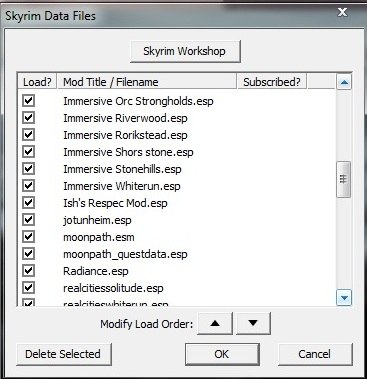Select 'moonpath_questdata.esp' in list
Viewport: 367px width, 379px height.
(x=125, y=254)
